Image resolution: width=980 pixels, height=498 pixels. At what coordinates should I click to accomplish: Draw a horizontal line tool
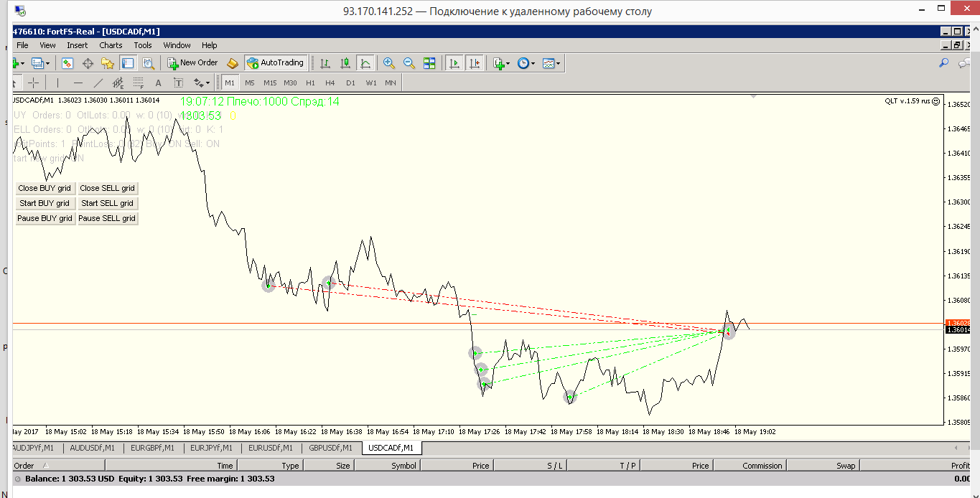click(78, 83)
